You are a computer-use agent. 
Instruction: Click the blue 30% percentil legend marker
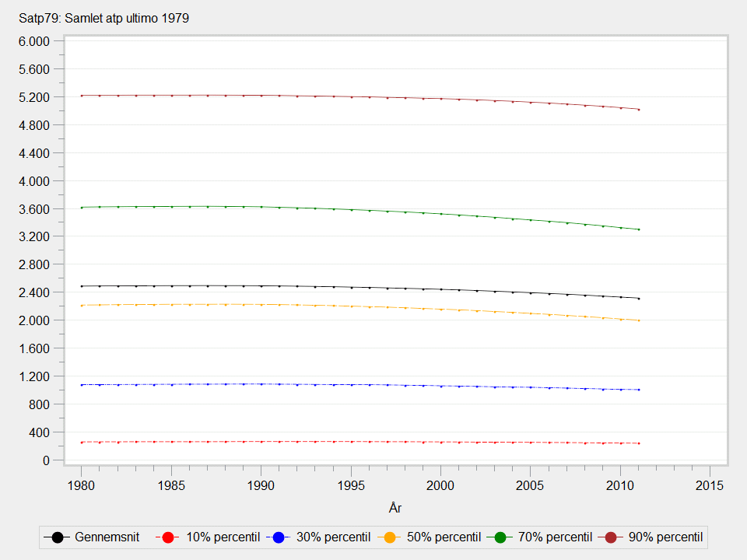coord(280,537)
